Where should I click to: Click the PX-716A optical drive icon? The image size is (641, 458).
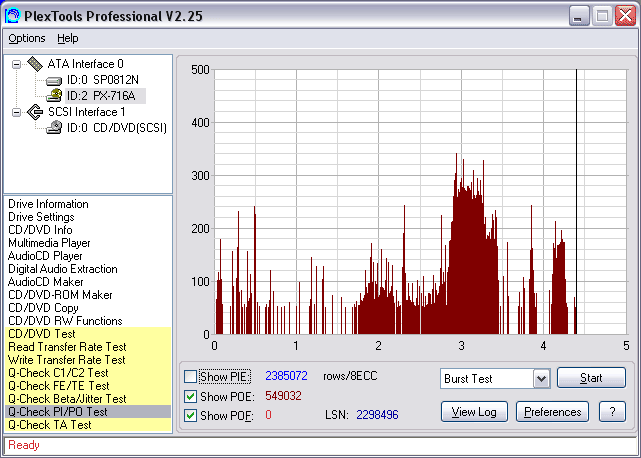[54, 96]
